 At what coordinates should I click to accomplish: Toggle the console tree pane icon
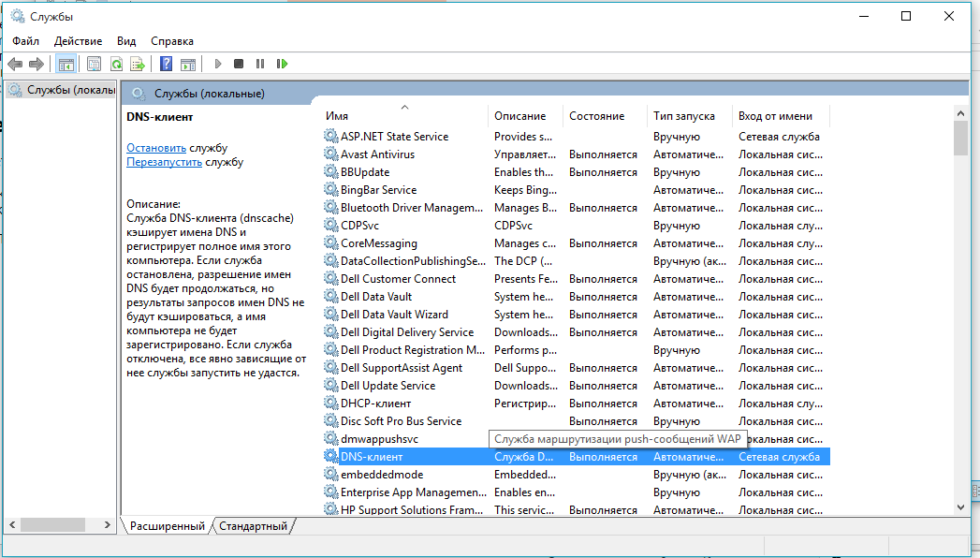click(x=66, y=64)
